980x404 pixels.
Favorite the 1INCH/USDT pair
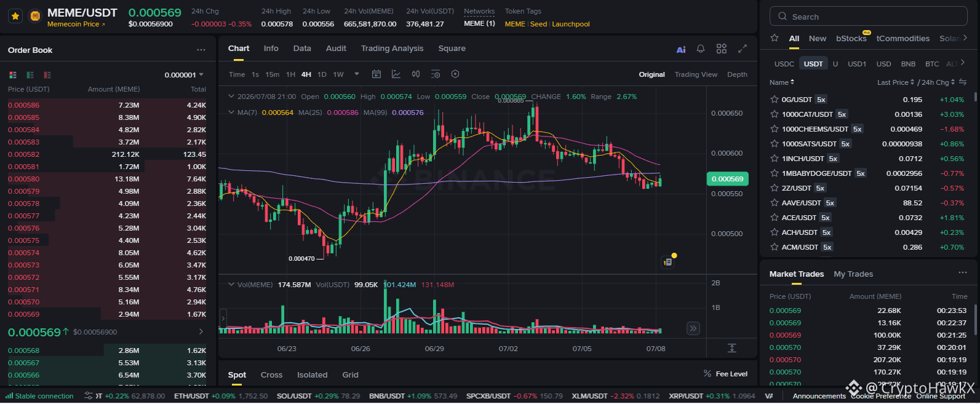[775, 159]
